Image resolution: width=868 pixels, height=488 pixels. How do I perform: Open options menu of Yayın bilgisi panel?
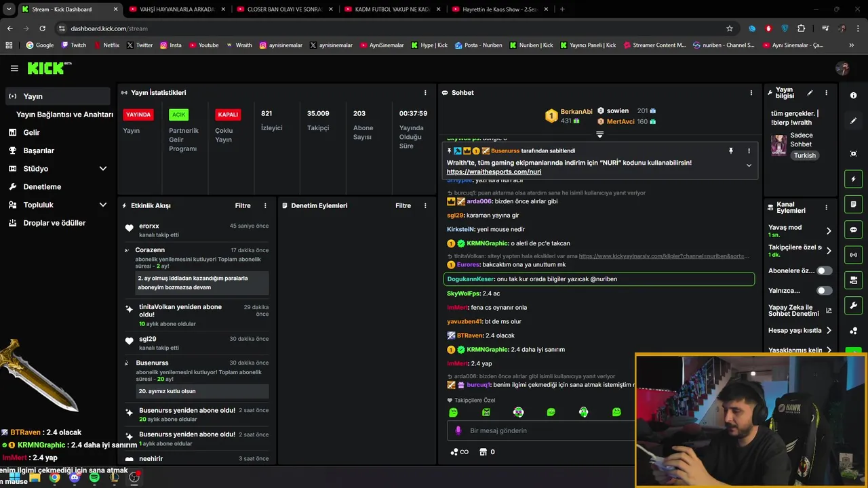click(826, 93)
